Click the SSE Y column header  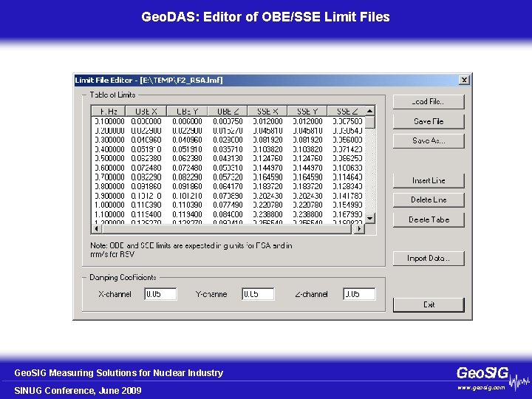point(307,112)
